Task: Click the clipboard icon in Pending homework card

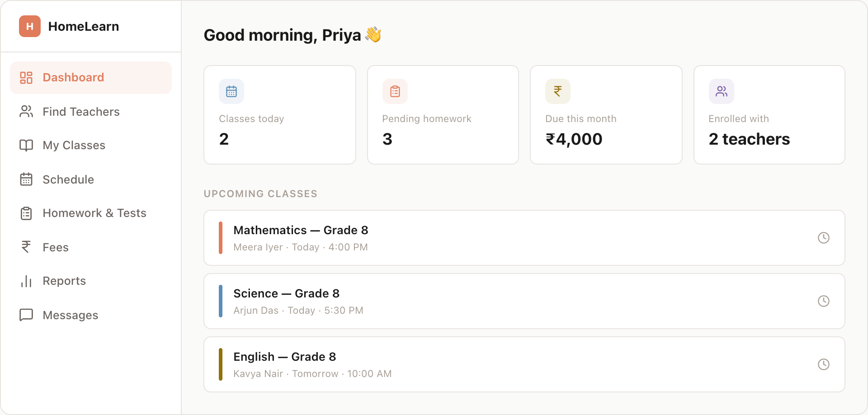Action: coord(395,91)
